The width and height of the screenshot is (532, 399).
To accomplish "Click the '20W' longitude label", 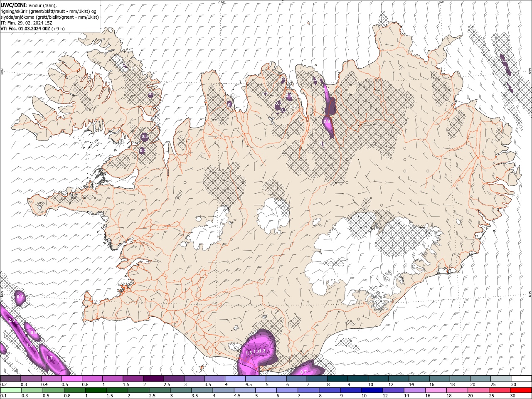I will coord(221,2).
